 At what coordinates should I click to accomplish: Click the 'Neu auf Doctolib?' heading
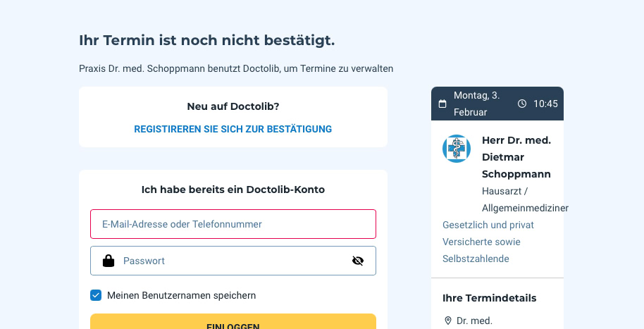coord(233,106)
